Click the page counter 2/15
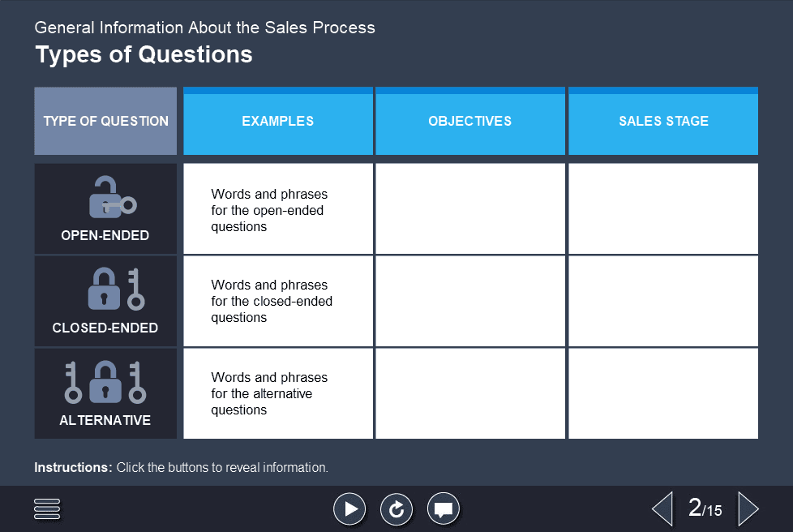The image size is (793, 532). pos(704,508)
